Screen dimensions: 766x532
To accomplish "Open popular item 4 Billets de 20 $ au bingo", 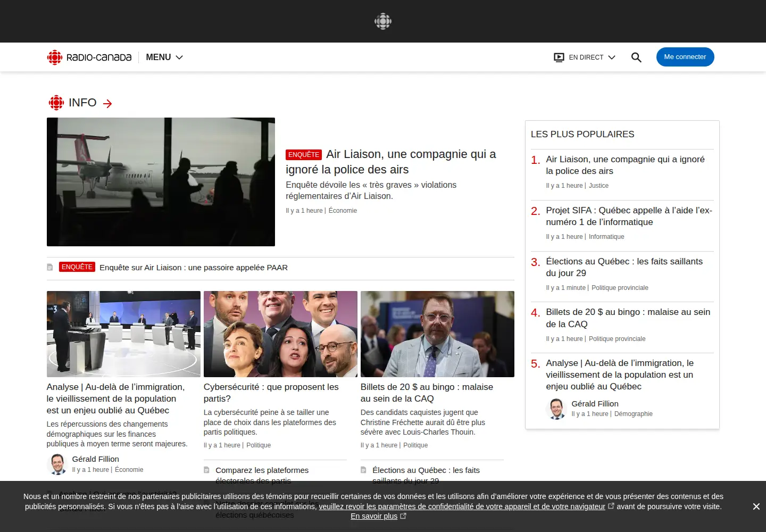I will click(628, 318).
